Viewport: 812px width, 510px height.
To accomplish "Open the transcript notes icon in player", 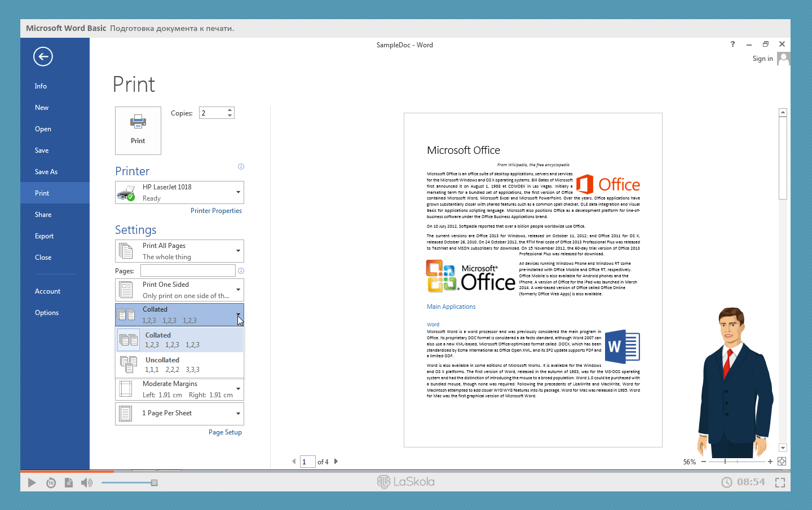I will 69,482.
